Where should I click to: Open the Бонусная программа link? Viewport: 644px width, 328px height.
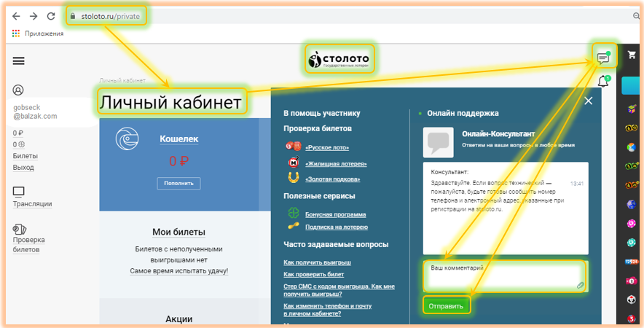(336, 214)
